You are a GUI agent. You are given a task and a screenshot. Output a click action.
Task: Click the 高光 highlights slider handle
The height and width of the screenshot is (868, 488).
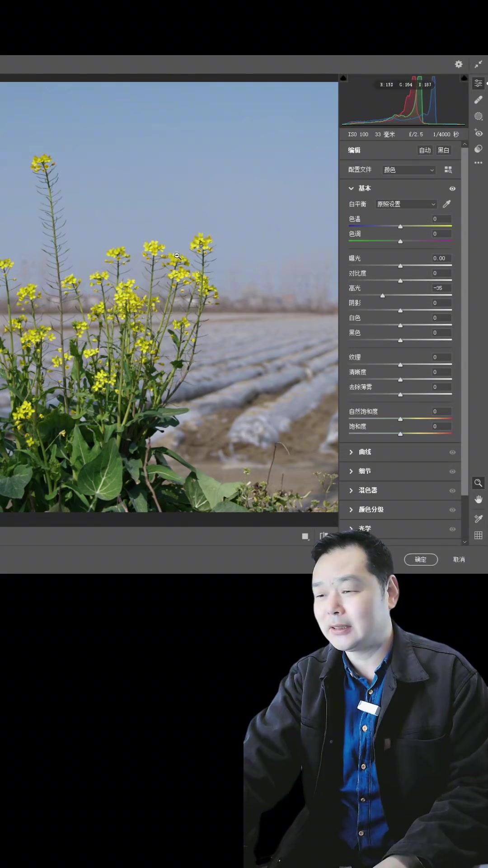pyautogui.click(x=383, y=296)
